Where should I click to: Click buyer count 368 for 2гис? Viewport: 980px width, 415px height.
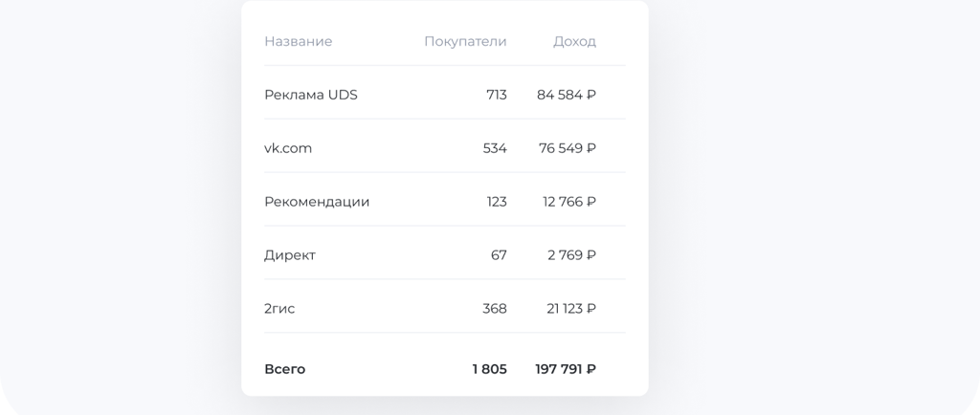click(x=495, y=309)
